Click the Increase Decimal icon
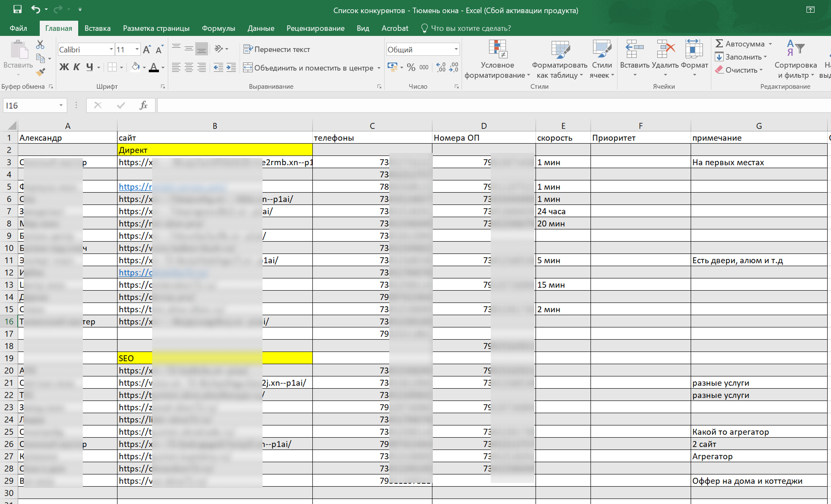 coord(441,67)
